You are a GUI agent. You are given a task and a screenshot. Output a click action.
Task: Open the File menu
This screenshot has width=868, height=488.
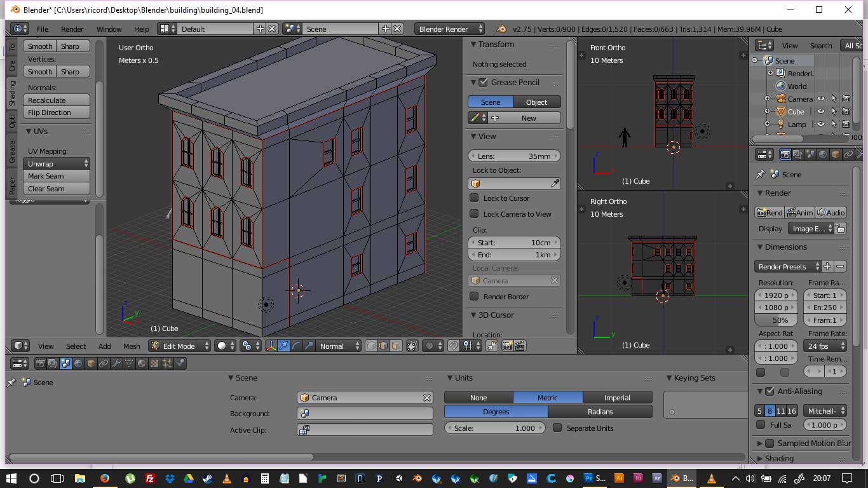[x=43, y=29]
